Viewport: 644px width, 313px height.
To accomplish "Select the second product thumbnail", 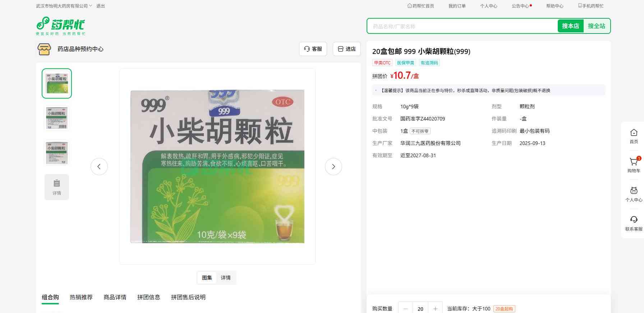I will click(x=57, y=118).
